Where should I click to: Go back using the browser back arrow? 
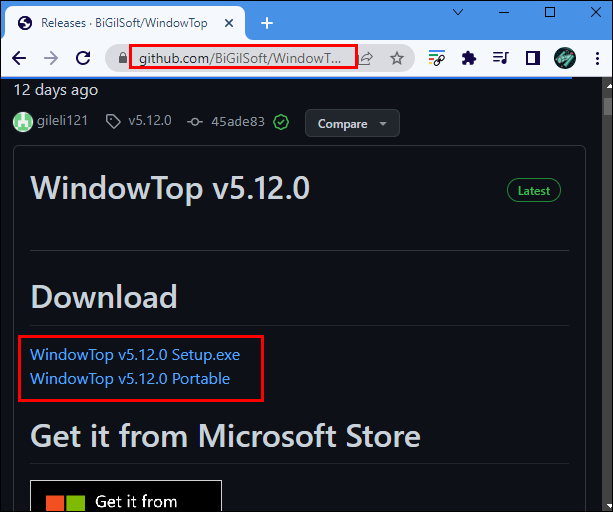pyautogui.click(x=19, y=59)
